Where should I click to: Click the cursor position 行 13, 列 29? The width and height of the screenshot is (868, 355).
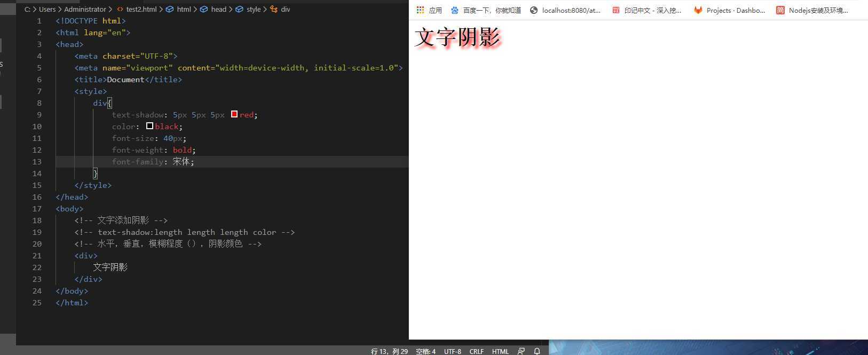[389, 351]
